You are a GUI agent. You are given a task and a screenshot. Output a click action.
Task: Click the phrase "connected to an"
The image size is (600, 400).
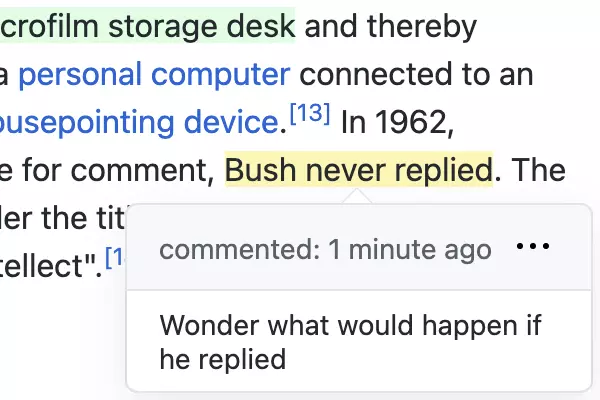420,74
